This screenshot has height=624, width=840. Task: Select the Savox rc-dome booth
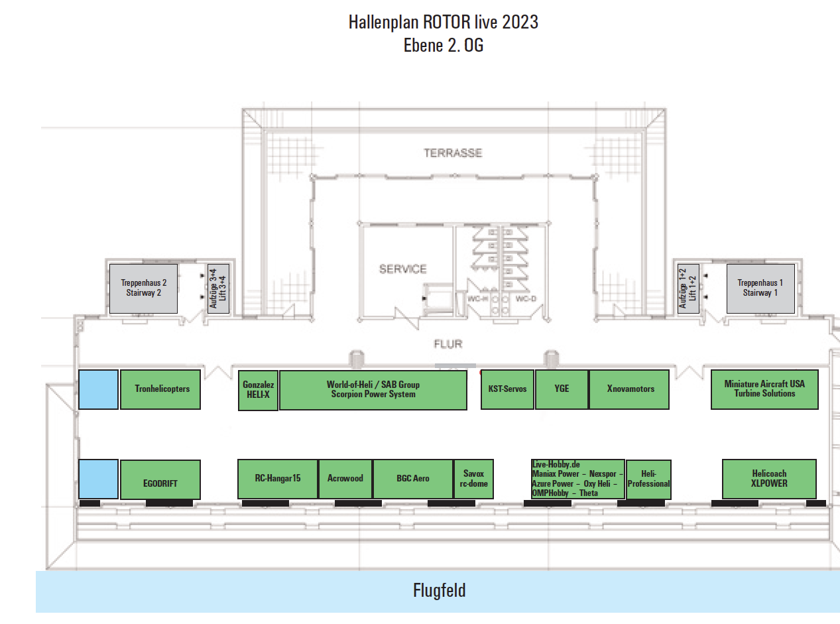[x=473, y=479]
